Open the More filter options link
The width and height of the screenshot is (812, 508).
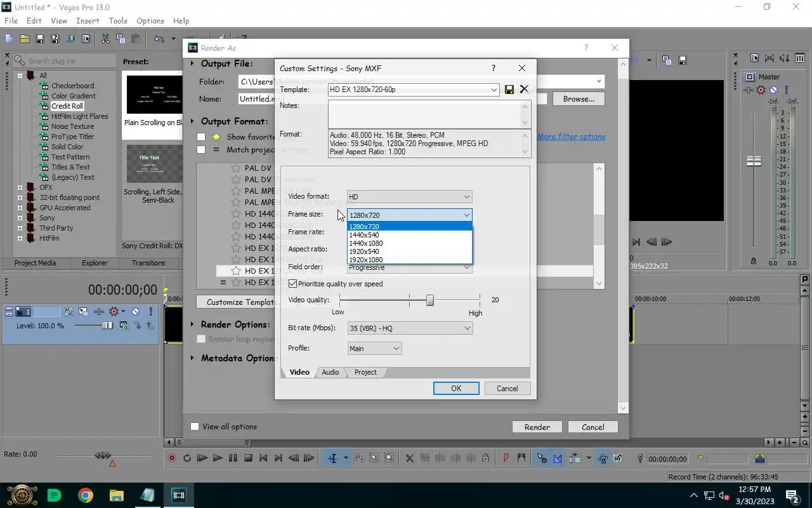(571, 137)
